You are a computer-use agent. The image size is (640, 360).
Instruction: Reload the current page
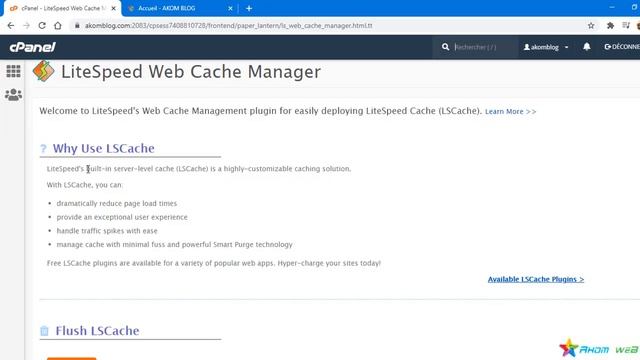click(x=42, y=25)
